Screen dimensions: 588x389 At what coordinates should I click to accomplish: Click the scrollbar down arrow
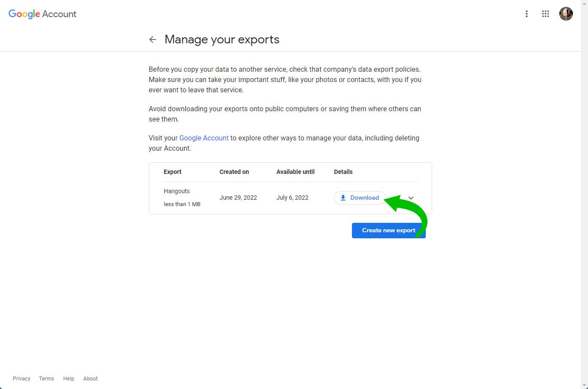[x=584, y=385]
